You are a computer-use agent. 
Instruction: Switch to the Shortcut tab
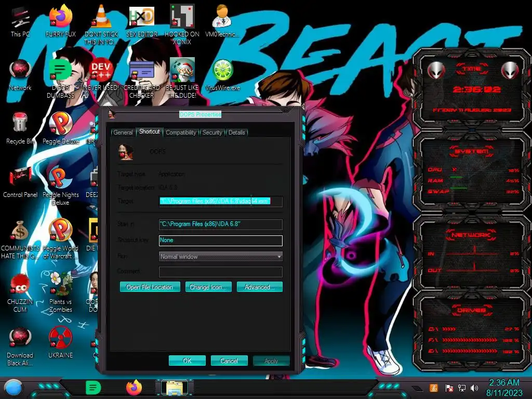(x=149, y=131)
